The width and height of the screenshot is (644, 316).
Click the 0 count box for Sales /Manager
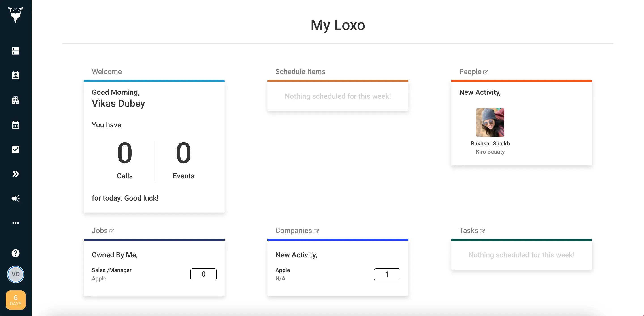point(203,274)
